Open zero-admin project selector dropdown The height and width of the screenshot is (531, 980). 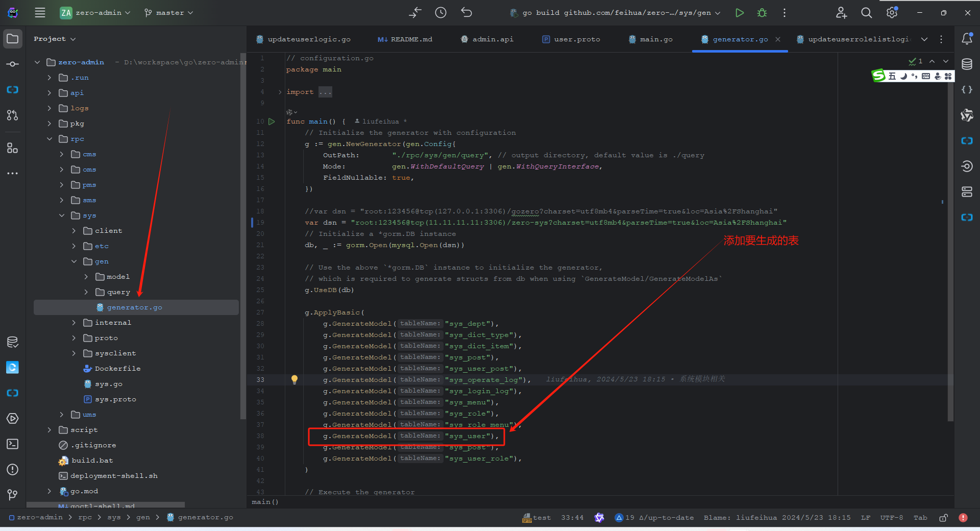coord(95,13)
